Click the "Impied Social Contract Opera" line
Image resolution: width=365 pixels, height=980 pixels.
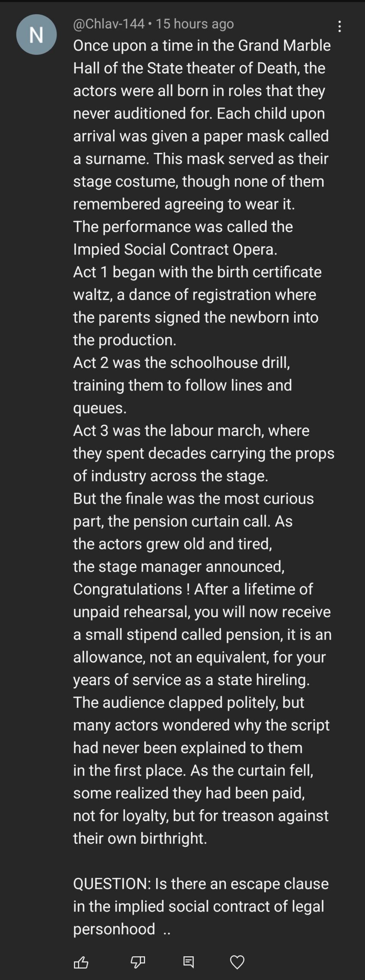pos(175,249)
